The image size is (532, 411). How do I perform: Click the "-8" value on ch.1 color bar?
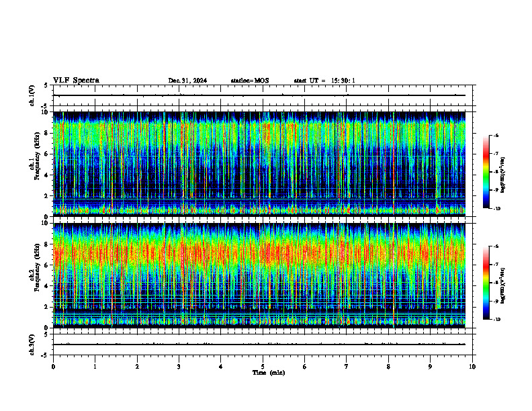(496, 172)
